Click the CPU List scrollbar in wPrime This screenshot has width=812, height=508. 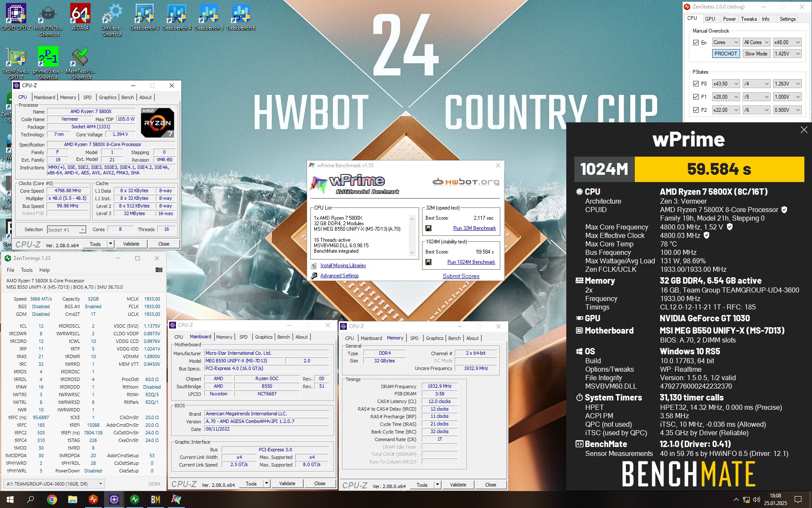[x=412, y=236]
